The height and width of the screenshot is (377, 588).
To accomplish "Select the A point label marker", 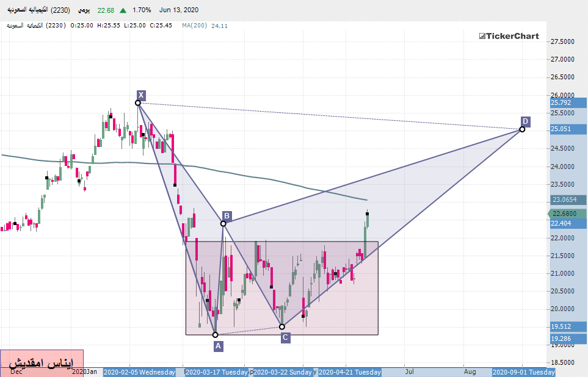I will (219, 346).
